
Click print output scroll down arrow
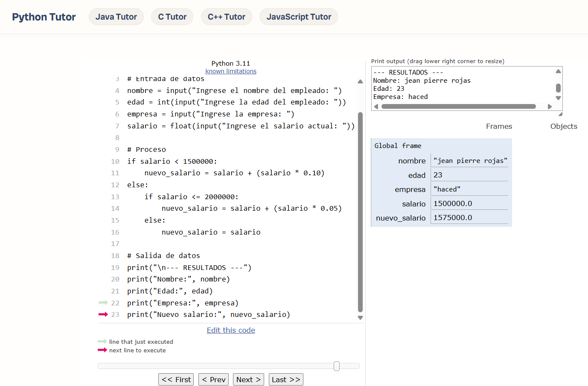(558, 98)
